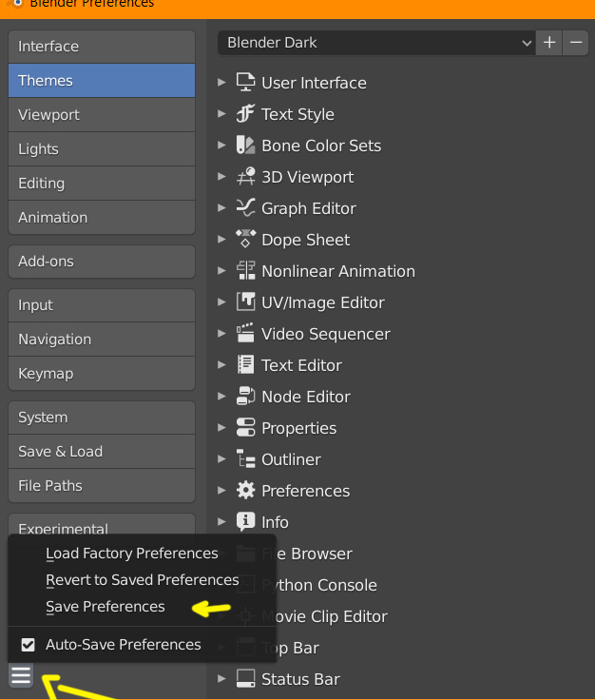The image size is (595, 700).
Task: Click the Video Sequencer clapboard icon
Action: 245,334
